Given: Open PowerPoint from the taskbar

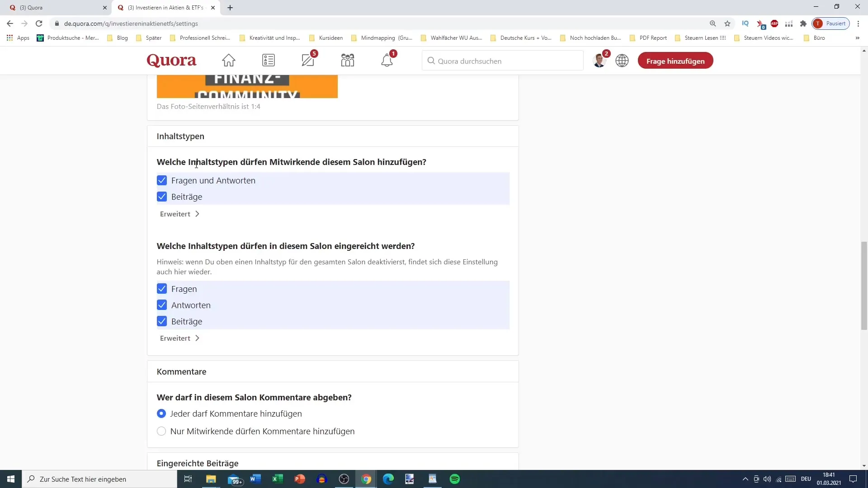Looking at the screenshot, I should pos(300,479).
